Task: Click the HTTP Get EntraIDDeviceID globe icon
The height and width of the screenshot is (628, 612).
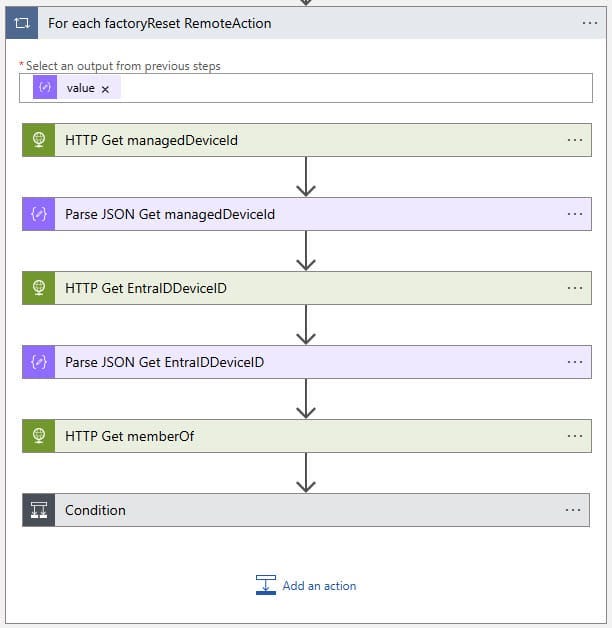Action: [x=38, y=288]
